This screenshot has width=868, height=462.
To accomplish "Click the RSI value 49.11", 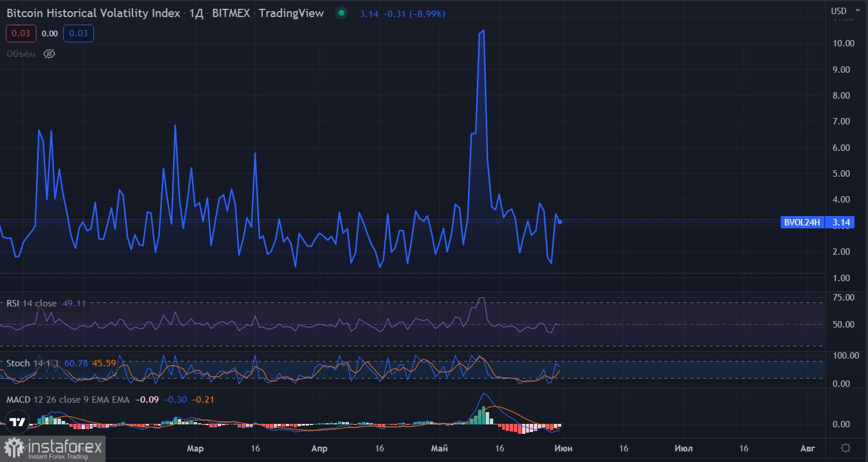I will coord(74,303).
